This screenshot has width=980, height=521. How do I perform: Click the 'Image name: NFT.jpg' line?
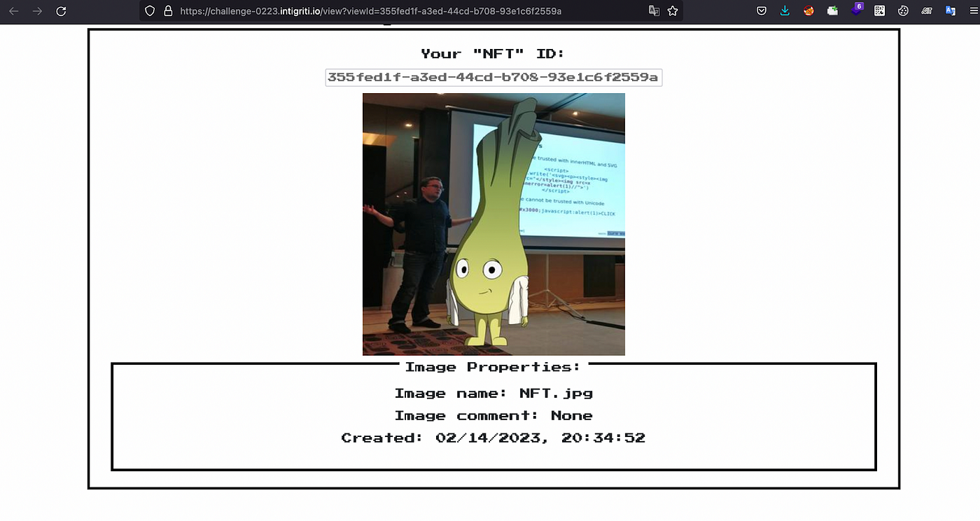click(493, 394)
